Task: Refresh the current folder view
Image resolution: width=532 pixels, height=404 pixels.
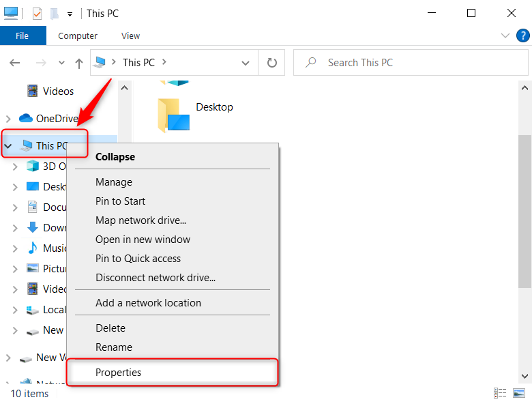Action: point(271,63)
